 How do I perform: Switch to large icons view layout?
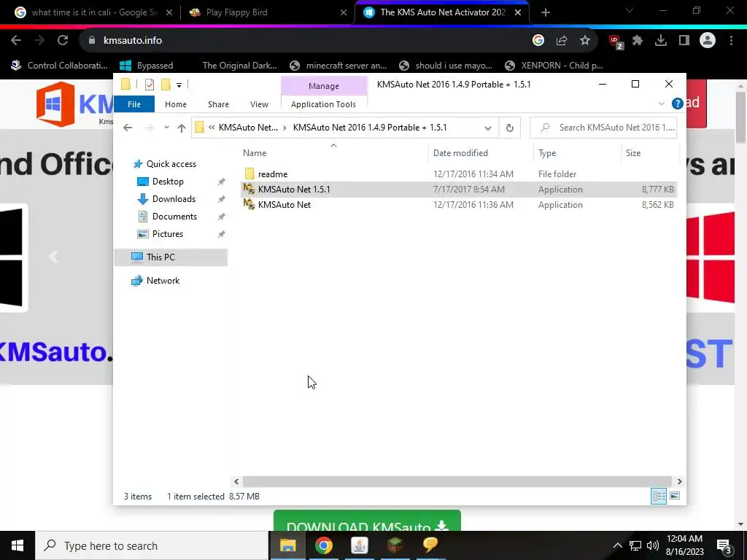click(675, 496)
